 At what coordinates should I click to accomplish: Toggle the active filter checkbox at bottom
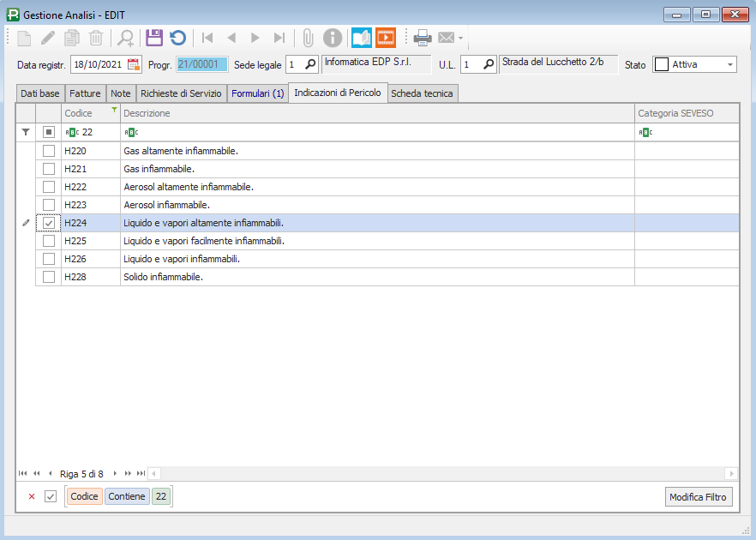[x=51, y=496]
